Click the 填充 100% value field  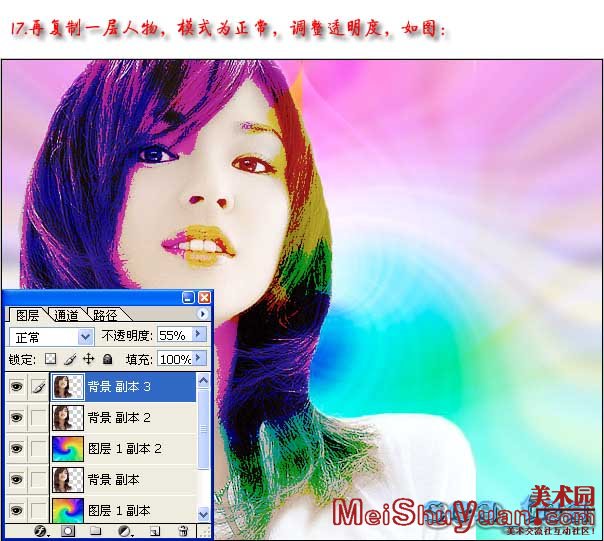(174, 359)
